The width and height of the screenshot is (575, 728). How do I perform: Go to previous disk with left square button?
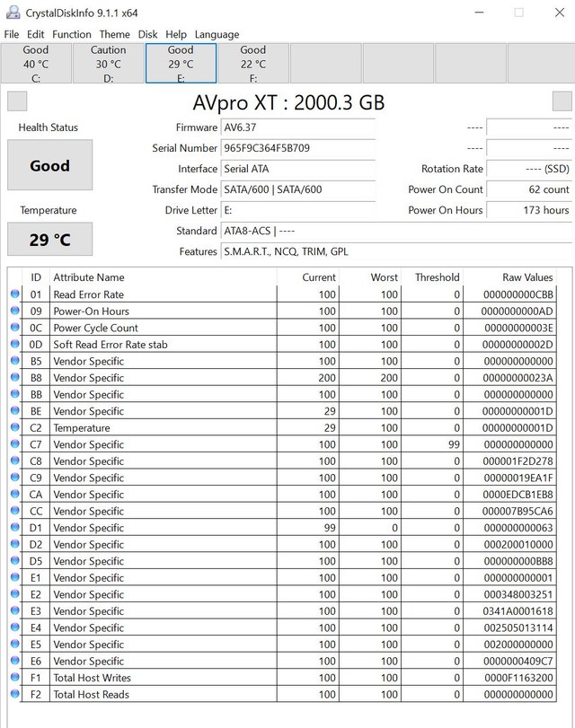(17, 101)
